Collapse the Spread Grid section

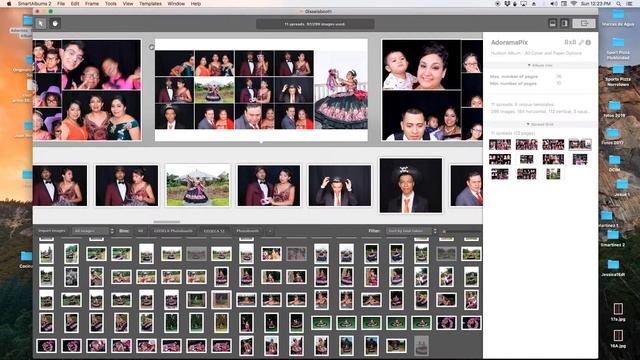[540, 124]
